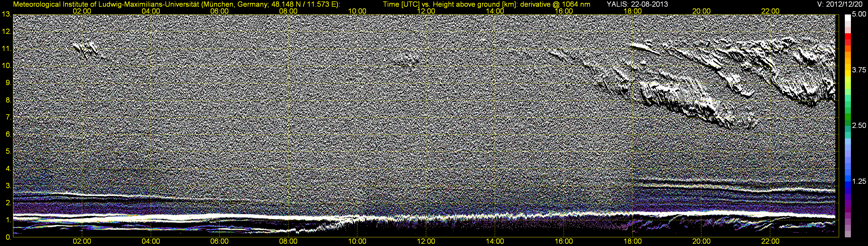Click the '2.50' colorbar label
Screen dimensions: 868x246
[x=859, y=126]
